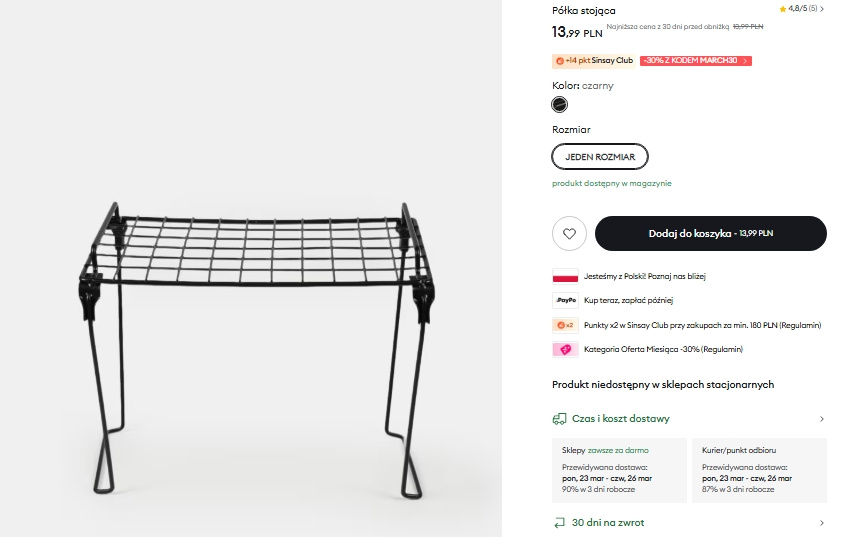
Task: Select the JEDEN ROZMIAR size option
Action: [x=600, y=157]
